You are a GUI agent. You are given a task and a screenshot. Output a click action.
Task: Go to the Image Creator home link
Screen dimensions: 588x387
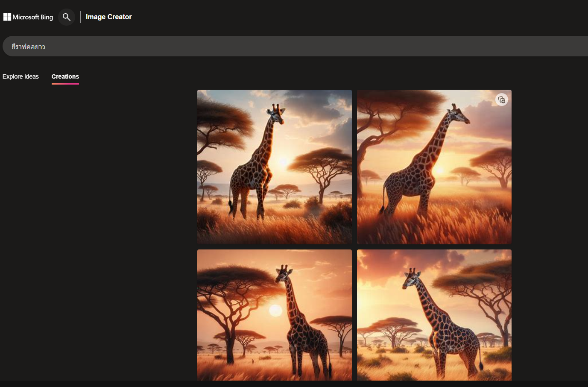108,17
